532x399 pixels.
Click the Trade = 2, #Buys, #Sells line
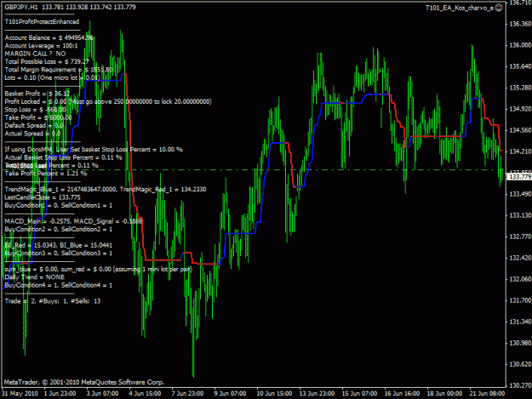click(53, 301)
